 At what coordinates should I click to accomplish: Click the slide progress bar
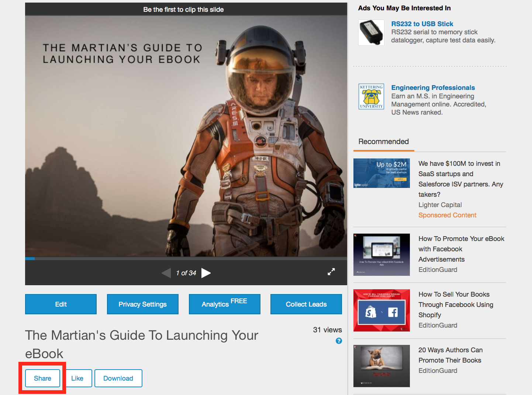[x=186, y=259]
